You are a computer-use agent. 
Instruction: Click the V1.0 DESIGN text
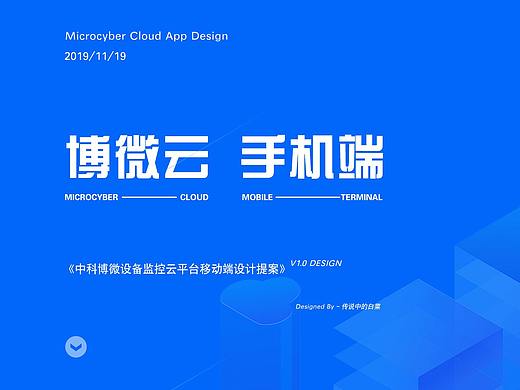(x=316, y=263)
